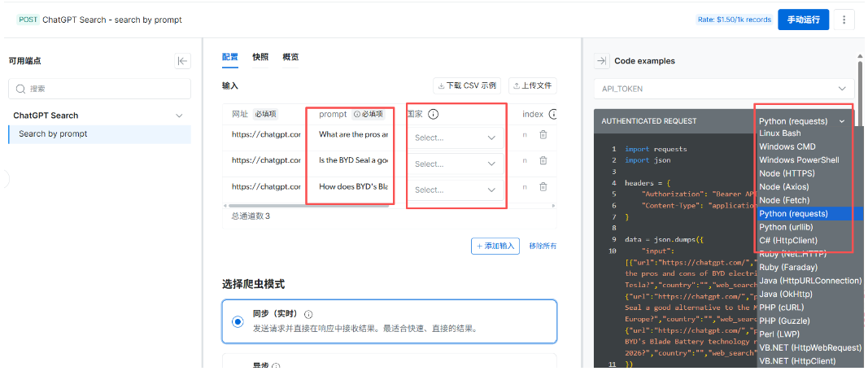868x371 pixels.
Task: Click the search magnifier icon in sidebar
Action: [21, 89]
